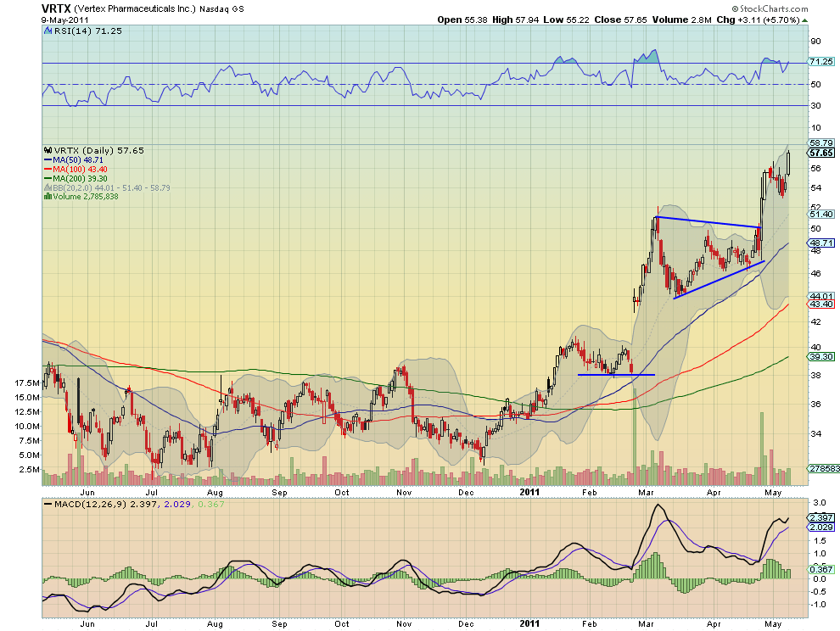Click the red 43.40 MA(100) tag on right axis
The image size is (840, 631).
(x=820, y=304)
